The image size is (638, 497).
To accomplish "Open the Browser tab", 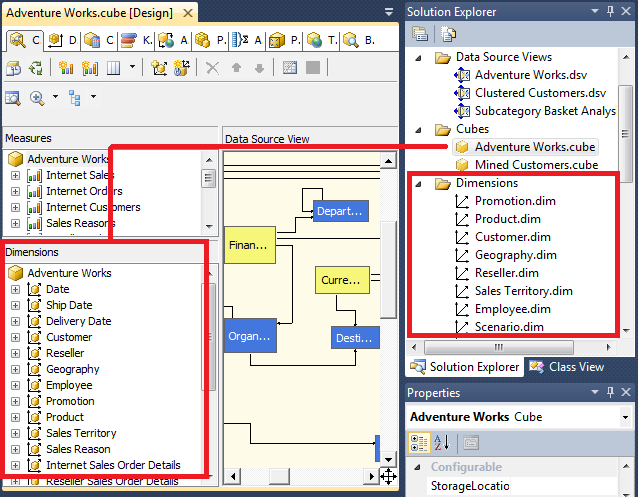I will coord(358,40).
